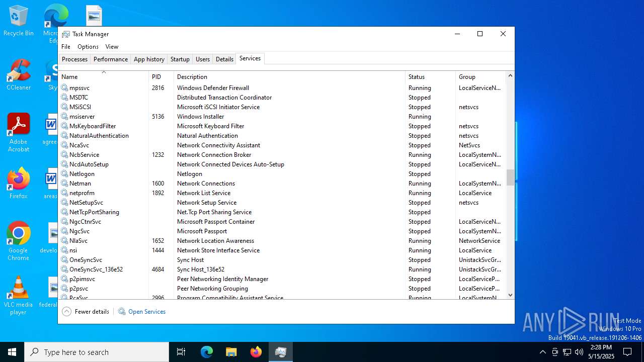Click the Task Manager title bar icon

click(66, 34)
